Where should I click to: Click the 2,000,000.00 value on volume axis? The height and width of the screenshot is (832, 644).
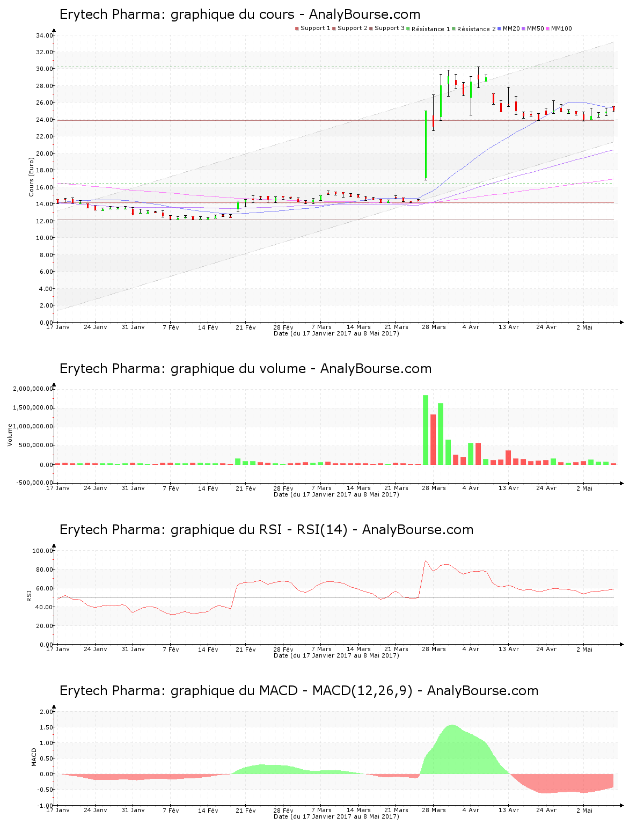click(33, 389)
